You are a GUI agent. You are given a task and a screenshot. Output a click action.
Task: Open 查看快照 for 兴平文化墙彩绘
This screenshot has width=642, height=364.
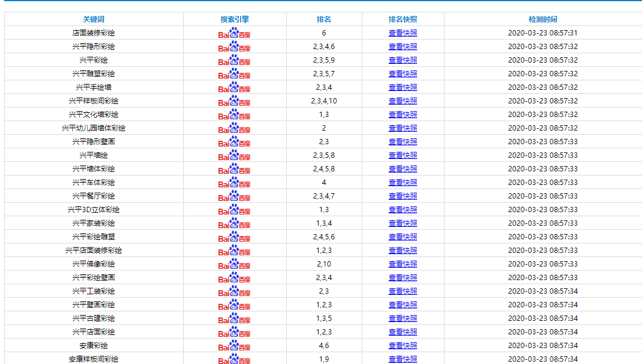pyautogui.click(x=403, y=114)
